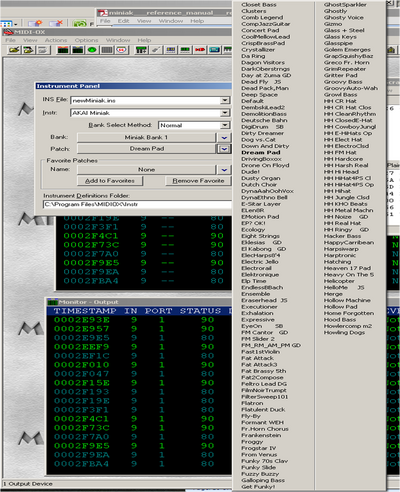The image size is (400, 492).
Task: Choose Heaven 17 Pad patch
Action: pyautogui.click(x=347, y=268)
